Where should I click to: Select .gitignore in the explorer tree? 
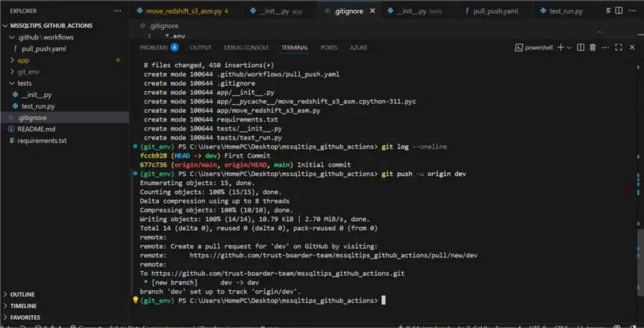(x=64, y=117)
